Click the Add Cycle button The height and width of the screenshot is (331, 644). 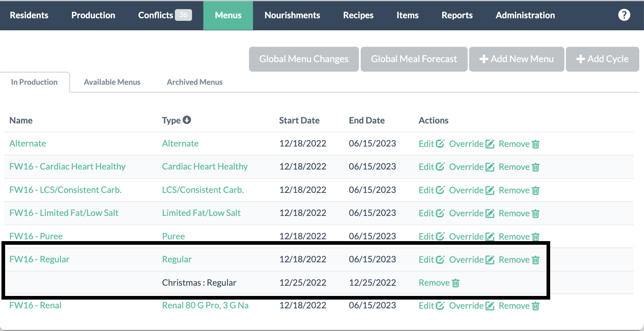click(x=602, y=59)
